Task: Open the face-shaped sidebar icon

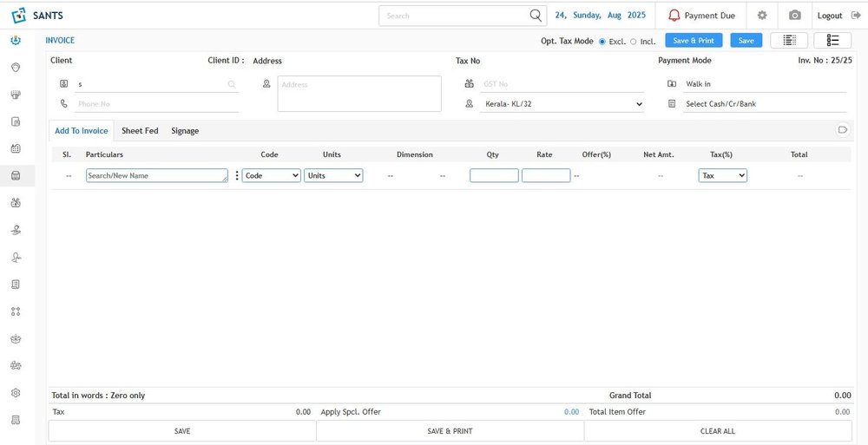Action: click(16, 67)
